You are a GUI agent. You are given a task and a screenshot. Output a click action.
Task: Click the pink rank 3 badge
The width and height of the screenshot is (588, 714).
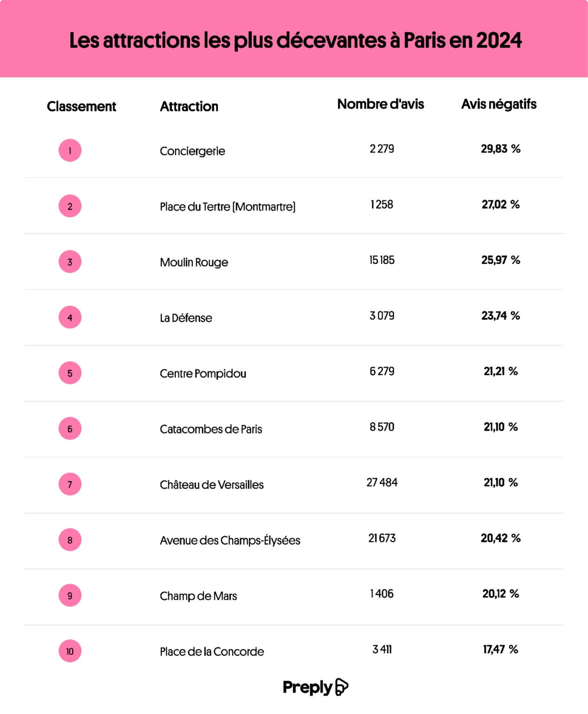70,262
